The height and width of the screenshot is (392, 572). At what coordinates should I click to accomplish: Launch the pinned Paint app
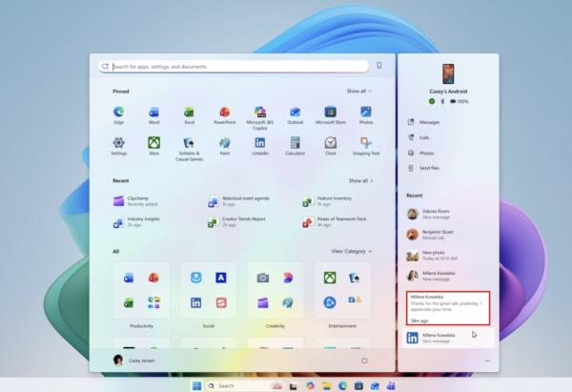point(225,146)
